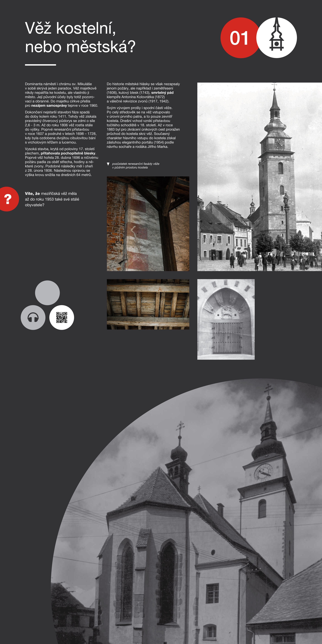Click the heading "Věž kostelní, nebo městská?"
Viewport: 322px width, 644px height.
pyautogui.click(x=80, y=37)
